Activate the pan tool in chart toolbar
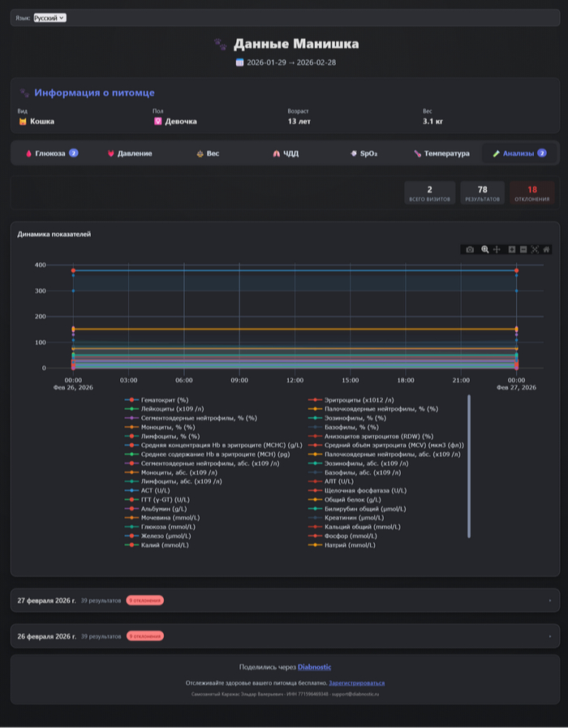Image resolution: width=568 pixels, height=728 pixels. (497, 249)
